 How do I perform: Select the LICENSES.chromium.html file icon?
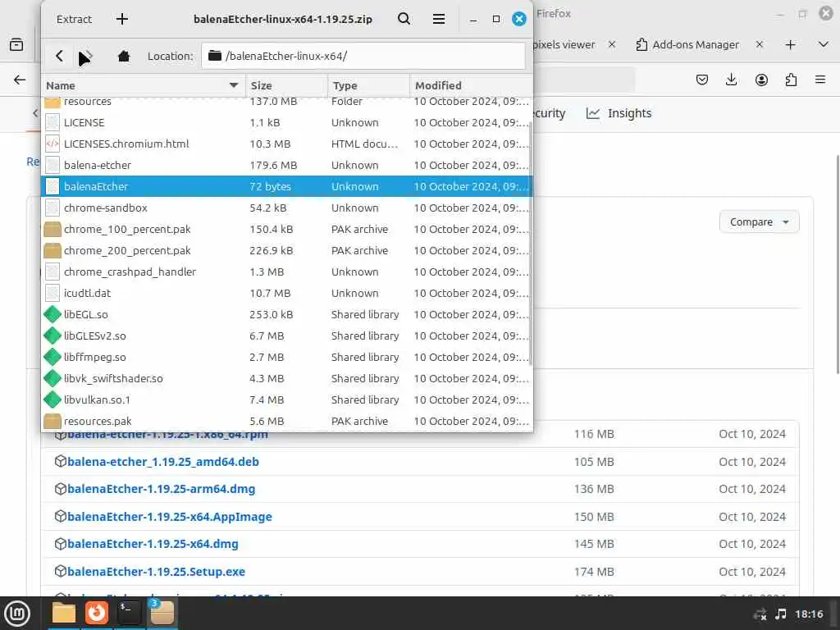(52, 144)
